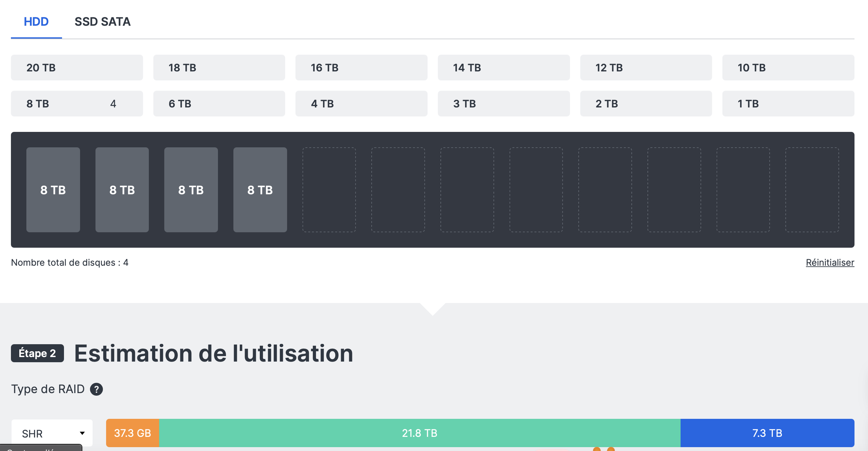The height and width of the screenshot is (451, 868).
Task: Open the SHR RAID type dropdown
Action: [52, 433]
